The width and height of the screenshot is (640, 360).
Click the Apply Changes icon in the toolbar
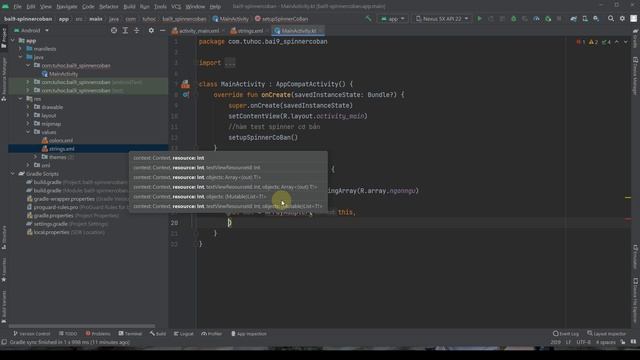491,19
